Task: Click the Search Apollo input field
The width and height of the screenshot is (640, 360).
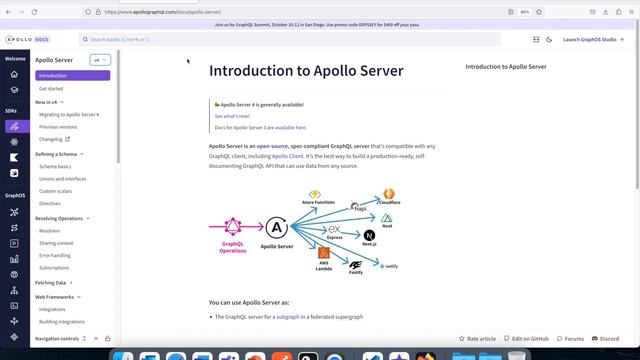Action: click(290, 40)
